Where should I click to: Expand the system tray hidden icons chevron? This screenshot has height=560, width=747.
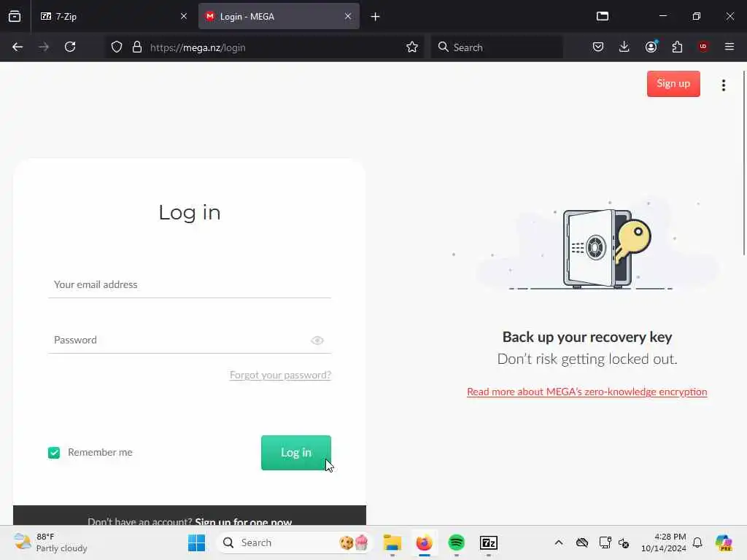click(559, 542)
